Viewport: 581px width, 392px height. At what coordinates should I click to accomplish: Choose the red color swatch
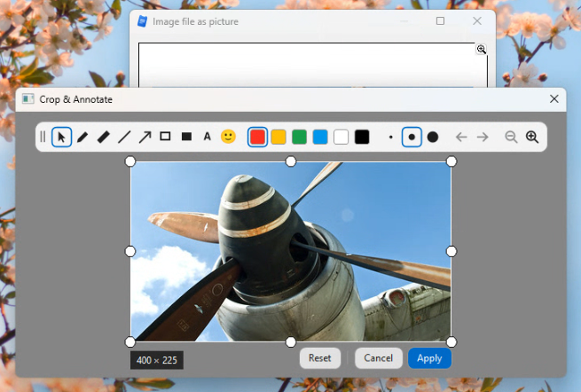257,137
